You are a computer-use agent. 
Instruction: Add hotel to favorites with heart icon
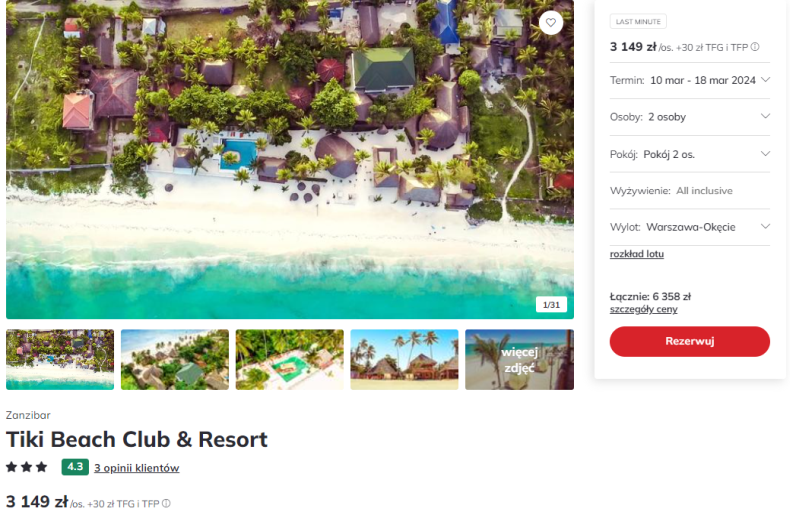click(x=551, y=23)
